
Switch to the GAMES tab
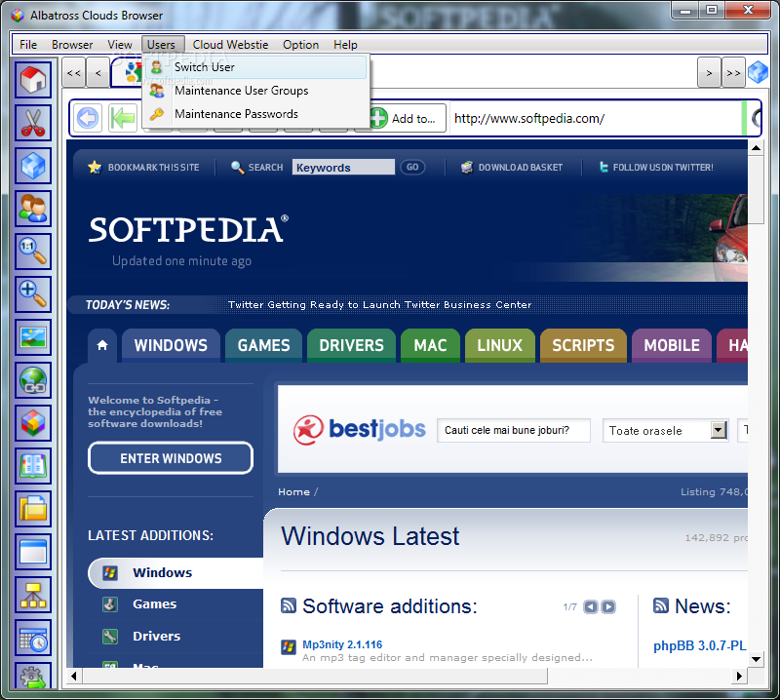pyautogui.click(x=263, y=345)
